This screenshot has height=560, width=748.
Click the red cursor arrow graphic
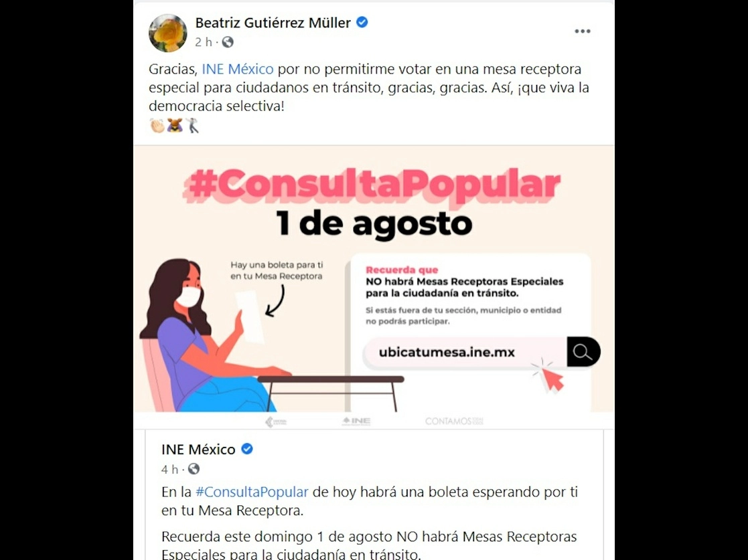click(x=549, y=375)
